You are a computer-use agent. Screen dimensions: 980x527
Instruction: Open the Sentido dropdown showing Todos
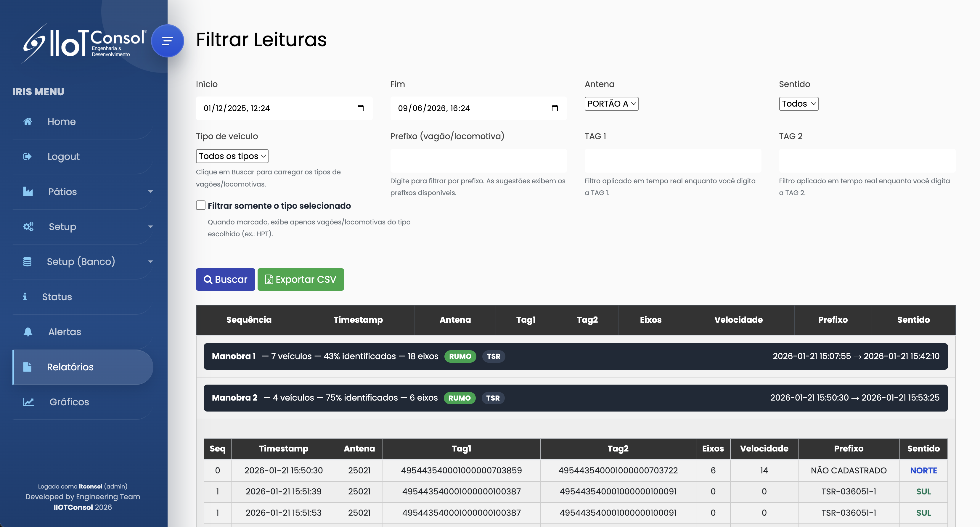click(799, 104)
